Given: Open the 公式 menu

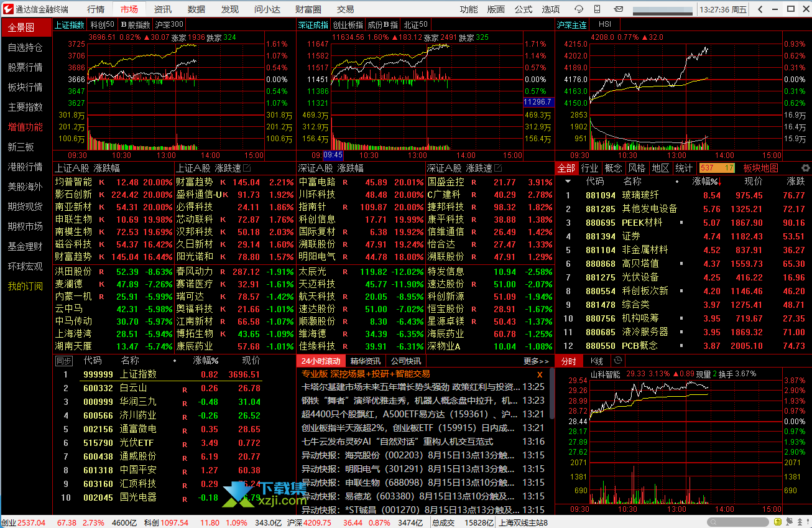Looking at the screenshot, I should [x=524, y=9].
